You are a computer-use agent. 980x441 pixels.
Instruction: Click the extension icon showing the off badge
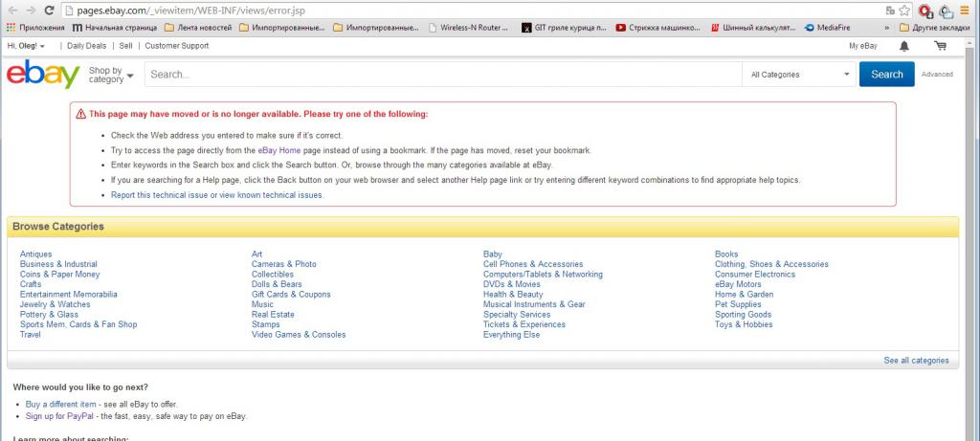click(947, 11)
